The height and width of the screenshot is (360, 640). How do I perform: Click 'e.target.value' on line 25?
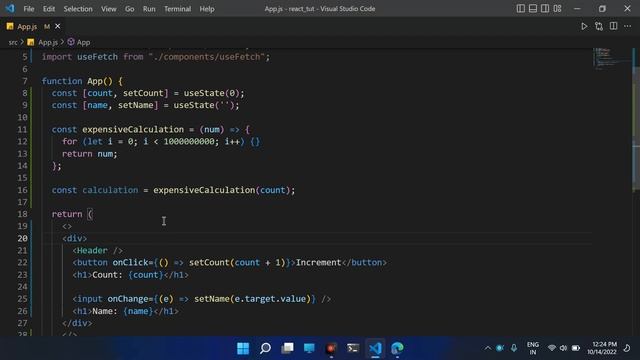point(270,299)
